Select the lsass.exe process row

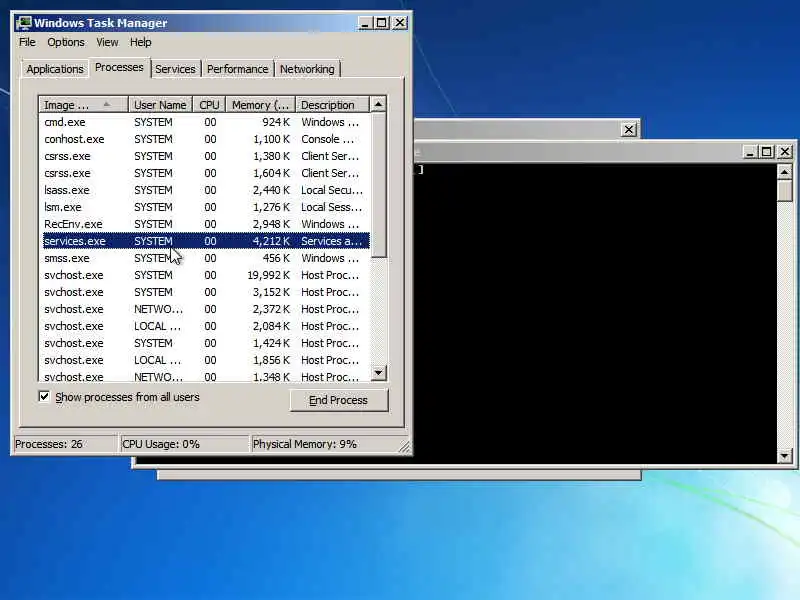click(x=206, y=190)
